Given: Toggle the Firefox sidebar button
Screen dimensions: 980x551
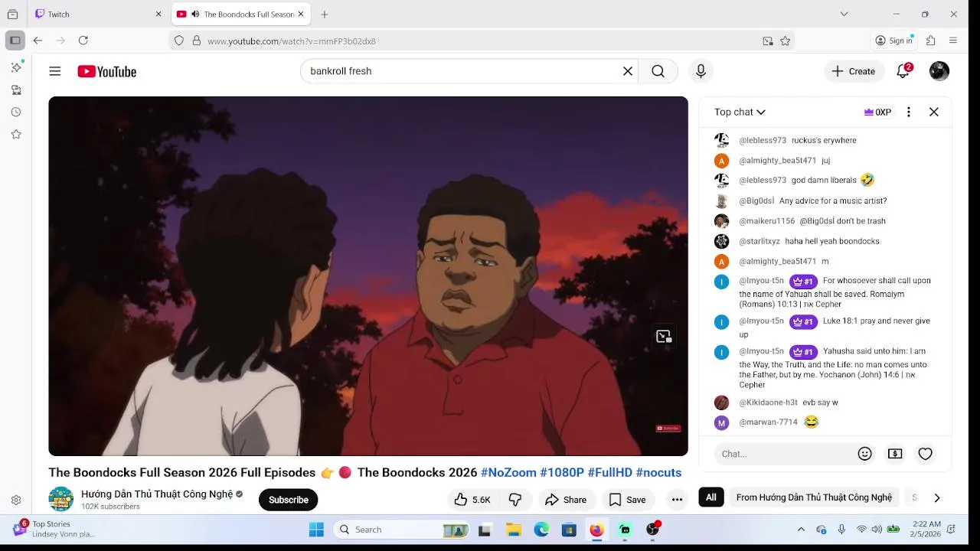Looking at the screenshot, I should click(x=15, y=41).
